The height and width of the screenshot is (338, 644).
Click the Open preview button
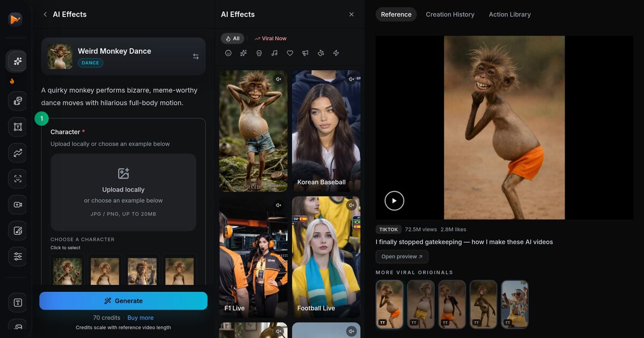pyautogui.click(x=402, y=256)
